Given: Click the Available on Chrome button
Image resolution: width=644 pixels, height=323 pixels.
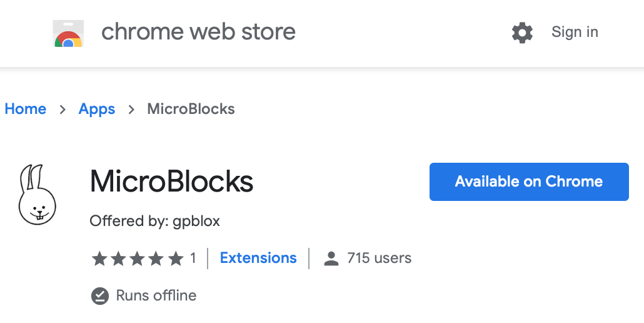Looking at the screenshot, I should (529, 182).
